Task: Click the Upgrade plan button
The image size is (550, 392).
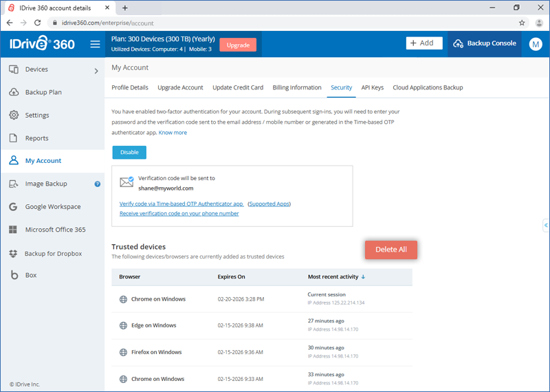Action: pyautogui.click(x=238, y=45)
